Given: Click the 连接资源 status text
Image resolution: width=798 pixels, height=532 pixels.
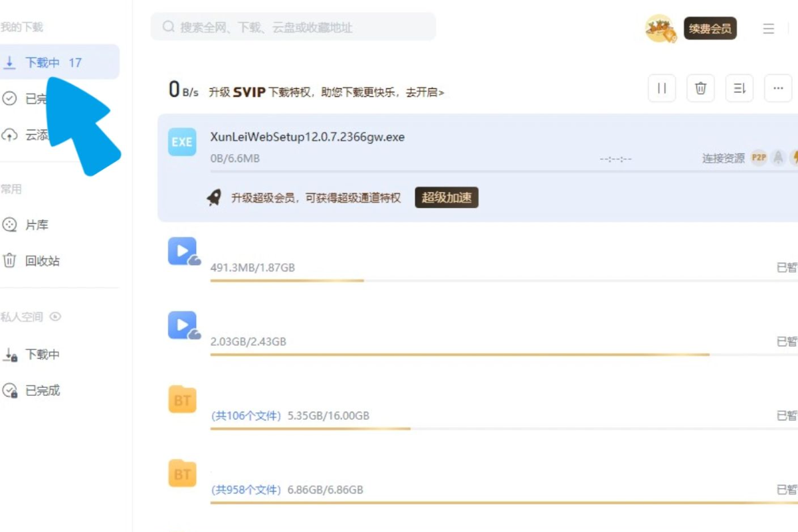Looking at the screenshot, I should (x=724, y=159).
